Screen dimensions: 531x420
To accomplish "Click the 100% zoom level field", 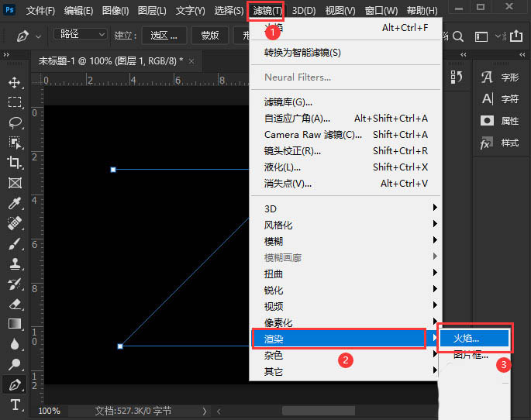I will 50,411.
